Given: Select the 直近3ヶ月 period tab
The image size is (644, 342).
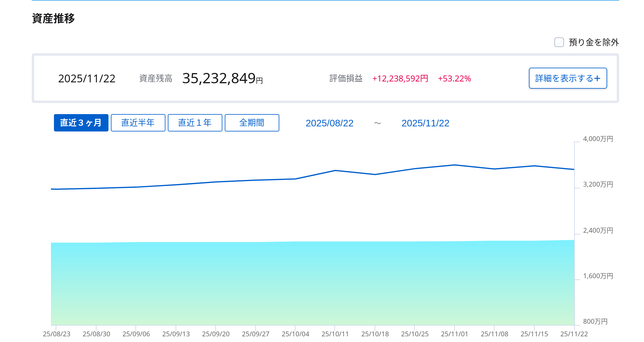Looking at the screenshot, I should click(81, 123).
